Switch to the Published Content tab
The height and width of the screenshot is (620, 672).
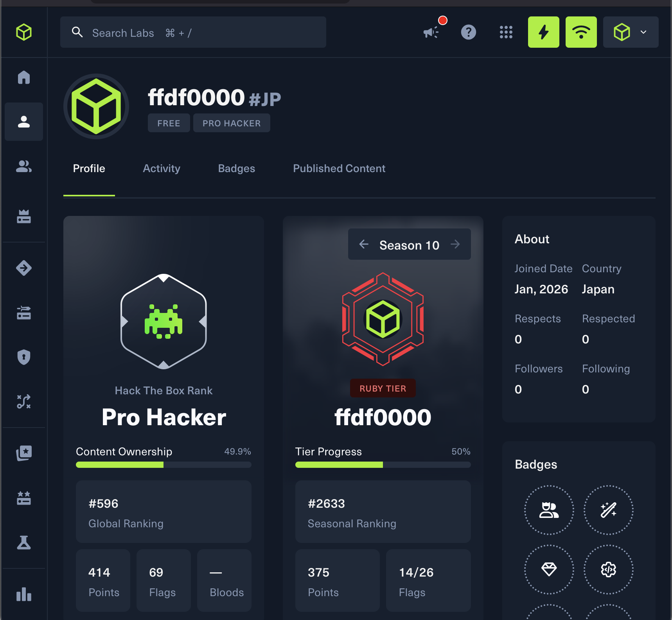point(339,169)
